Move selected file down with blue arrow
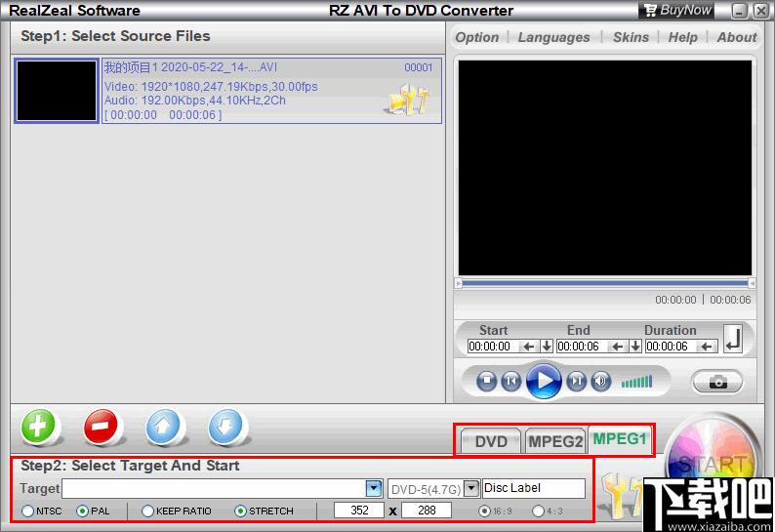The height and width of the screenshot is (532, 775). tap(225, 427)
